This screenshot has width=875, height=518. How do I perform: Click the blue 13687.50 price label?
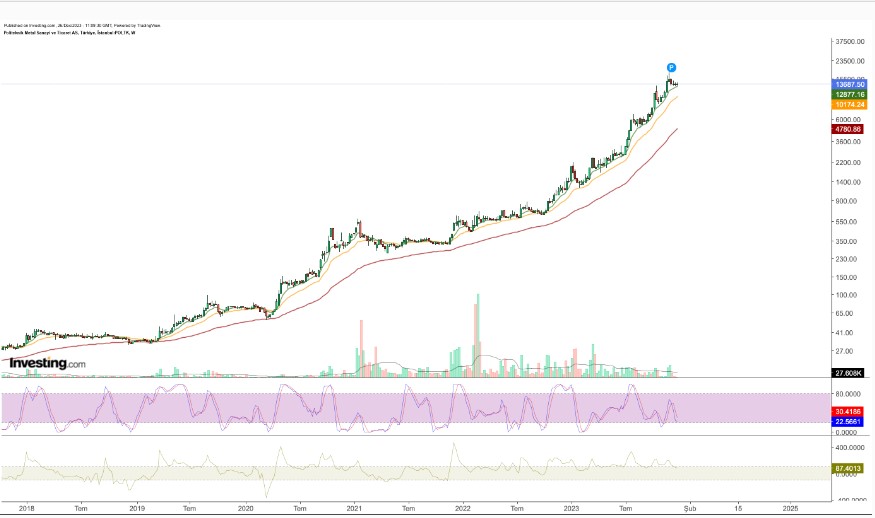[850, 85]
